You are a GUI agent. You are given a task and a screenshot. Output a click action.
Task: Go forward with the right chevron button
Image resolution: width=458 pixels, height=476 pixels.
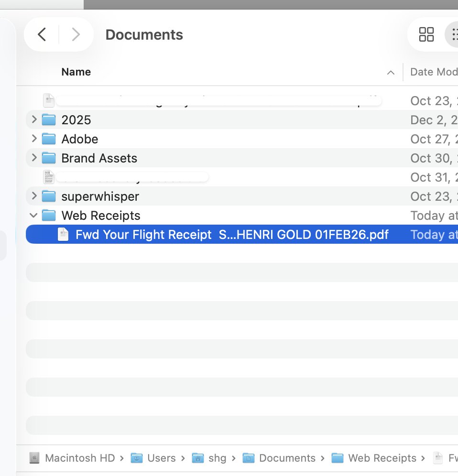coord(76,34)
